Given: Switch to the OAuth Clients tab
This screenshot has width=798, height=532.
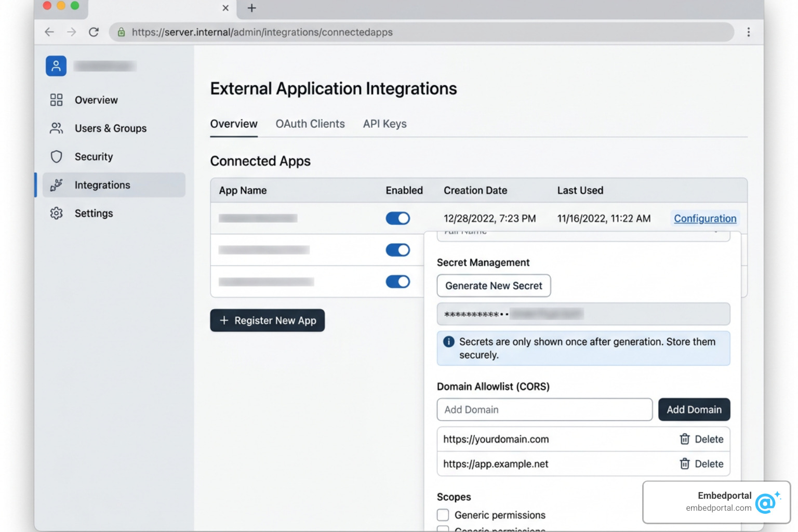Looking at the screenshot, I should tap(310, 124).
